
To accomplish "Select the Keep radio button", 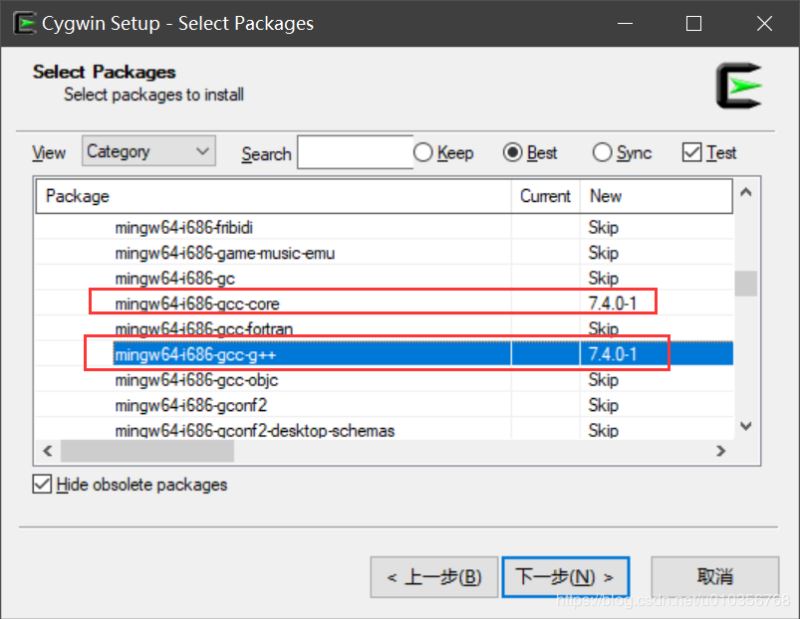I will [x=424, y=152].
